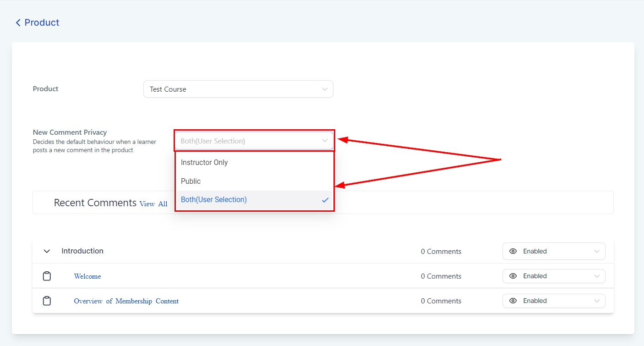This screenshot has height=346, width=644.
Task: Click the back arrow beside Product
Action: [x=18, y=23]
